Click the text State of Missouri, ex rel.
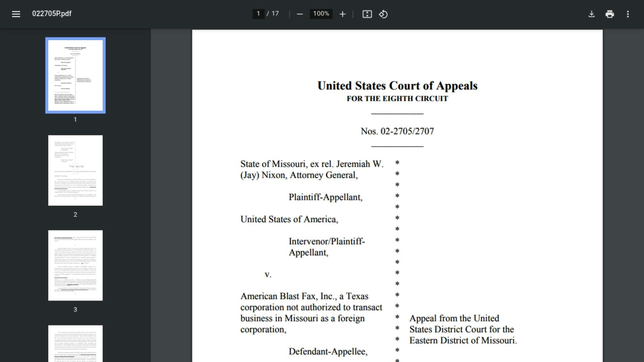Screen dimensions: 644x362 [287, 164]
